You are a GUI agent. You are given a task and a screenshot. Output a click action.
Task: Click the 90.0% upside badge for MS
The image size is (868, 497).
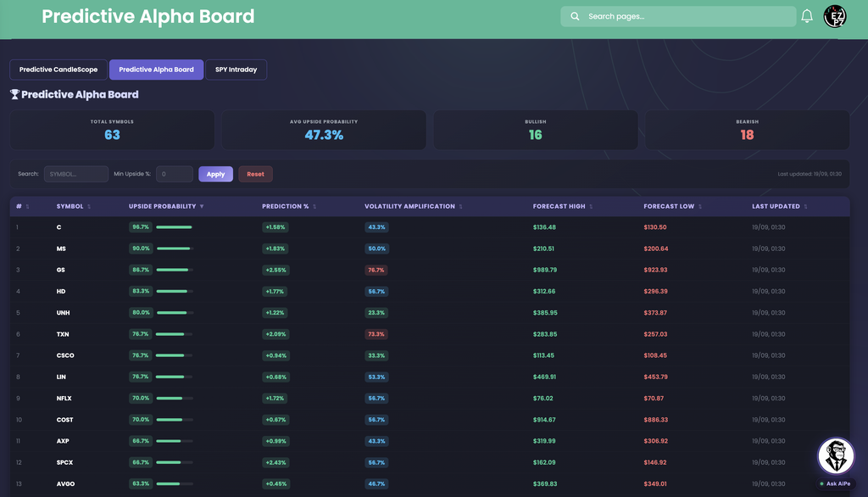pos(141,248)
